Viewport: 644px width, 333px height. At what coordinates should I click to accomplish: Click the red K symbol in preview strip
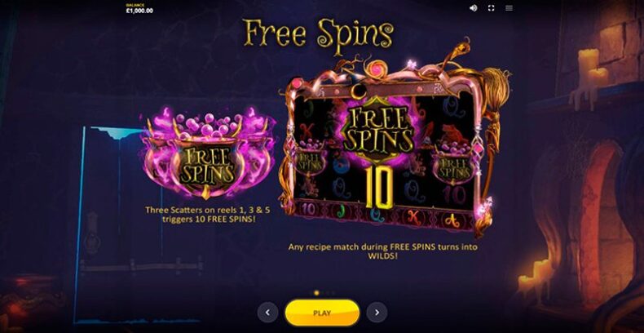point(413,216)
